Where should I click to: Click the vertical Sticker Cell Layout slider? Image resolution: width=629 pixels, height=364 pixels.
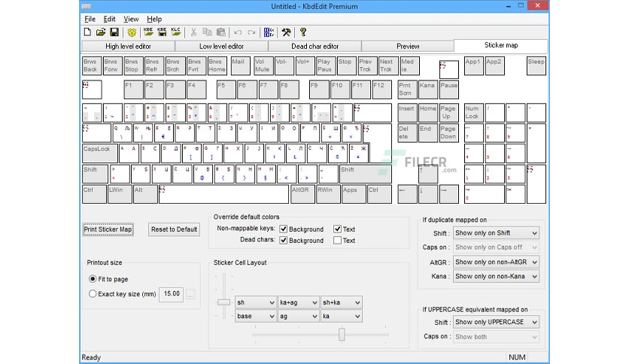224,302
